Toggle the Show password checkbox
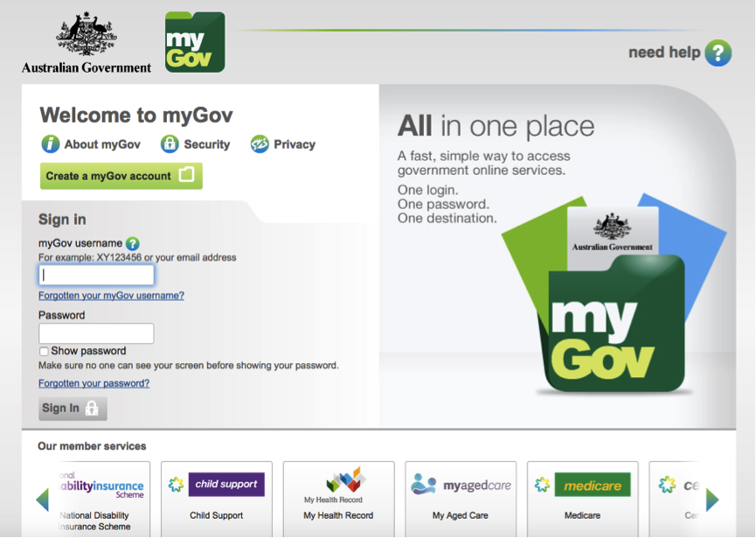756x538 pixels. [x=44, y=352]
